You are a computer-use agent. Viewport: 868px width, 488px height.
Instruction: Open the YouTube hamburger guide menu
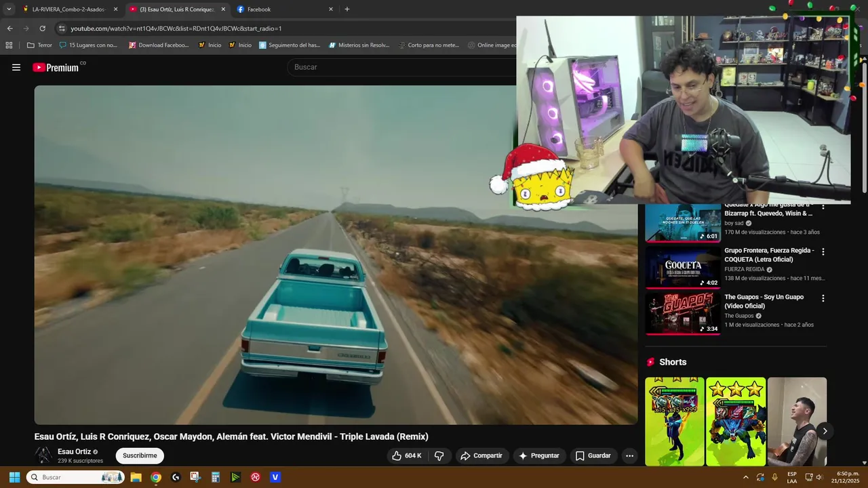coord(16,67)
